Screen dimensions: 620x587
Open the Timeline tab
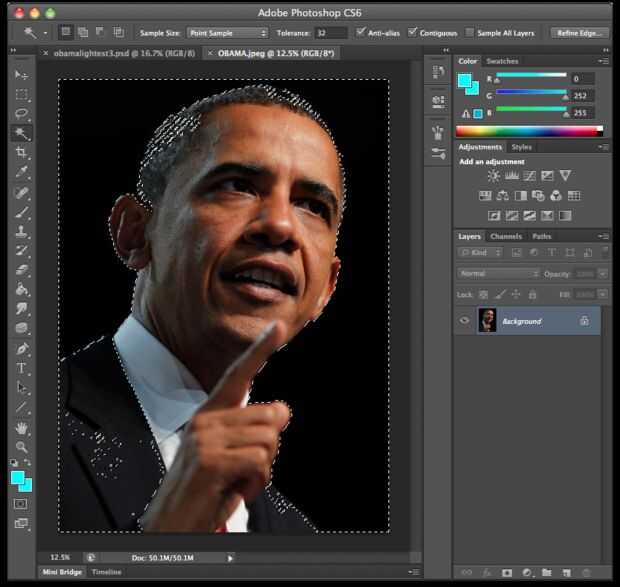[x=106, y=572]
